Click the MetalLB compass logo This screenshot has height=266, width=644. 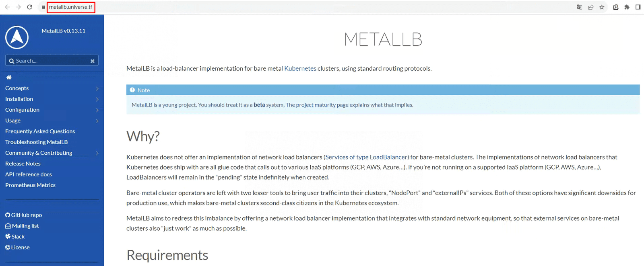click(17, 37)
